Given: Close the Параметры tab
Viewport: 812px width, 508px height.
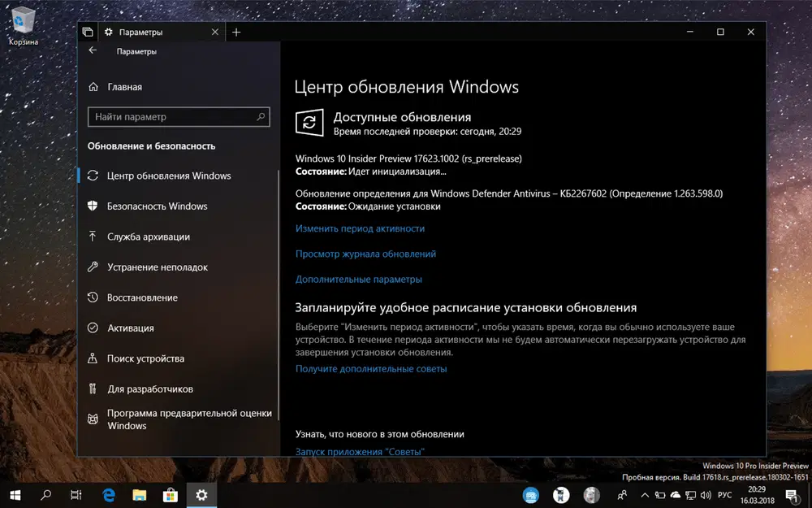Looking at the screenshot, I should [215, 33].
